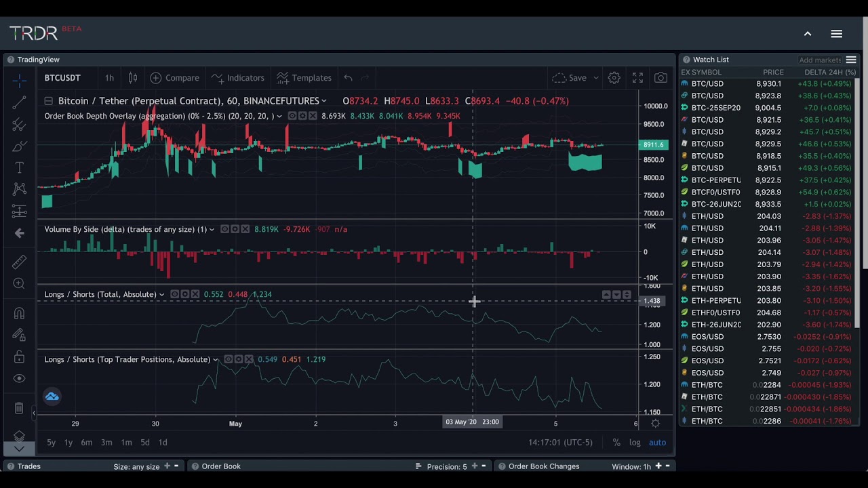This screenshot has width=868, height=488.
Task: Open the Indicators menu
Action: (x=237, y=78)
